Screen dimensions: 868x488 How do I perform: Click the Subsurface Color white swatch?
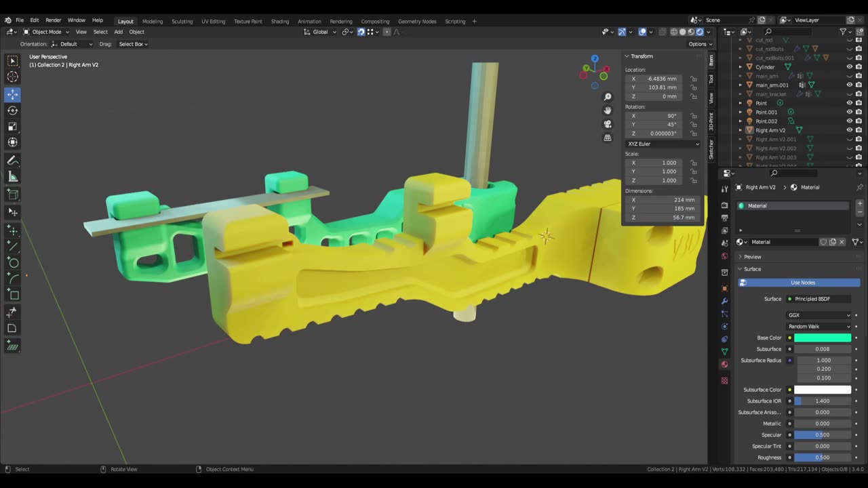[x=823, y=390]
